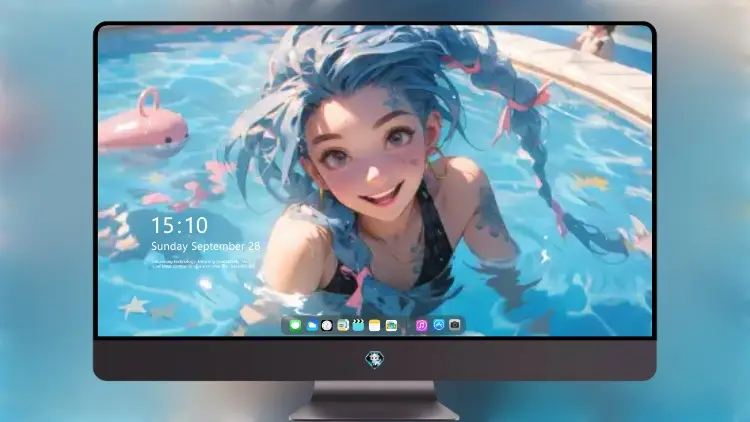Viewport: 750px width, 422px height.
Task: Click the character logo on monitor chin
Action: 375,359
